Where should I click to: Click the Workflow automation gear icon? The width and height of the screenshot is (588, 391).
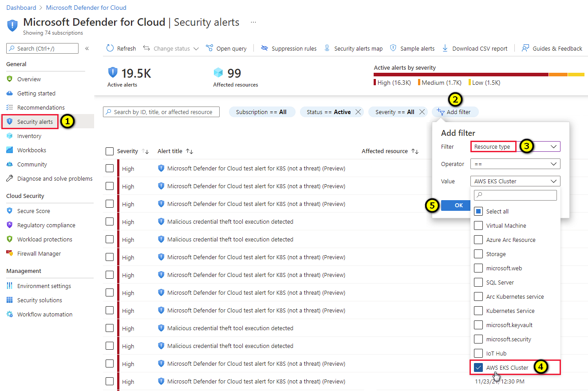tap(10, 314)
